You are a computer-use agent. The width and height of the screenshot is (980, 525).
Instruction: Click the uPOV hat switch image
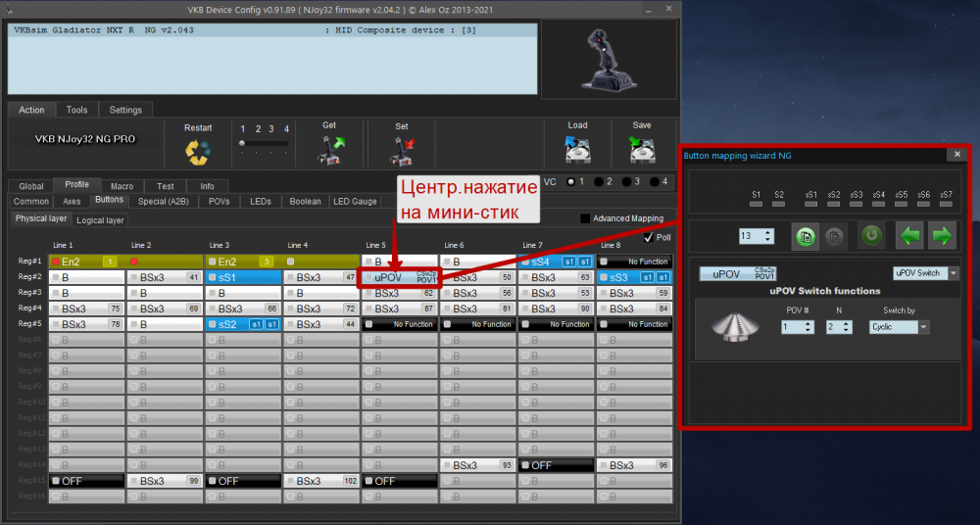coord(735,327)
